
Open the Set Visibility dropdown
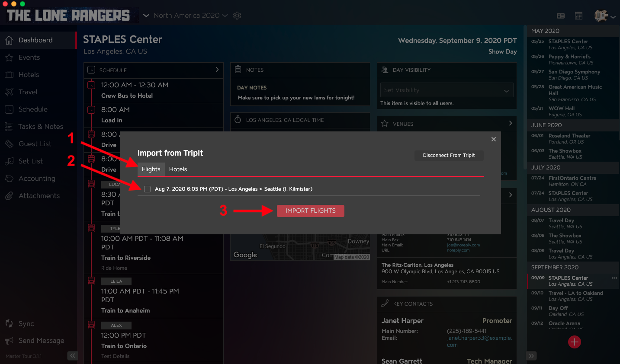[447, 90]
